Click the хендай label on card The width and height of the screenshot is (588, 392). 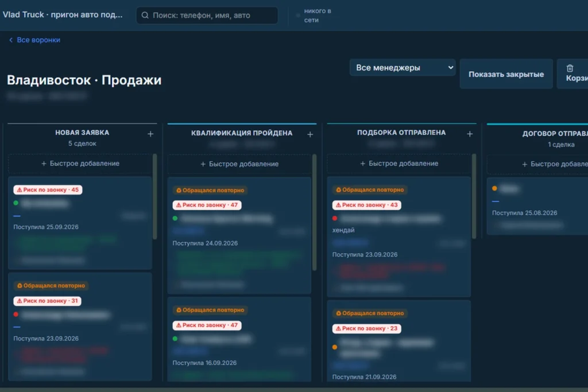tap(343, 230)
